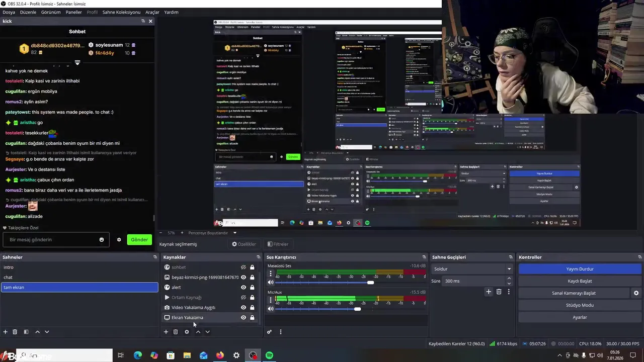Open Firefox from the taskbar
Viewport: 644px width, 362px height.
[x=220, y=355]
